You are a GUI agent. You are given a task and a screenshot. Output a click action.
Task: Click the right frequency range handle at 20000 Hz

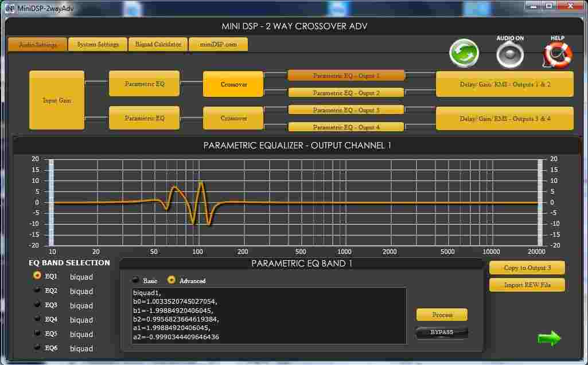(540, 203)
